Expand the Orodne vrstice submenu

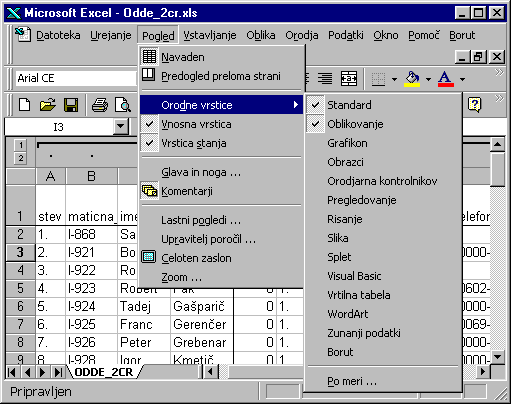tap(221, 105)
